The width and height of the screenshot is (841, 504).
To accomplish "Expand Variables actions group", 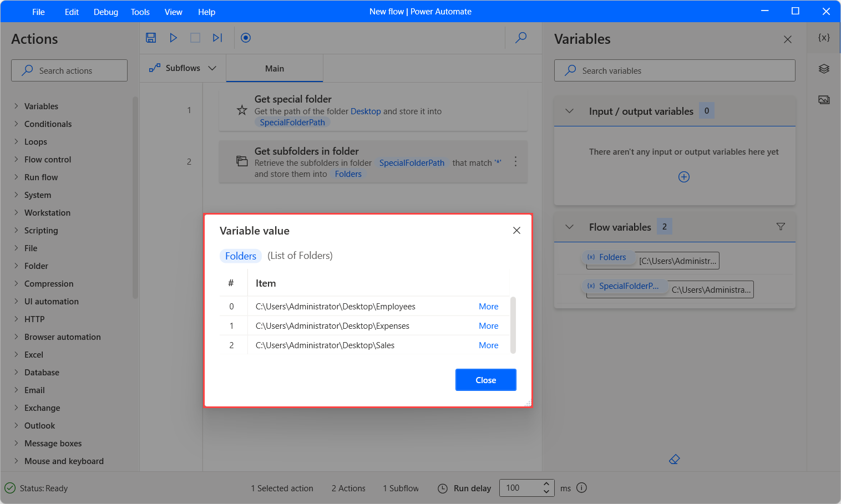I will [x=16, y=106].
